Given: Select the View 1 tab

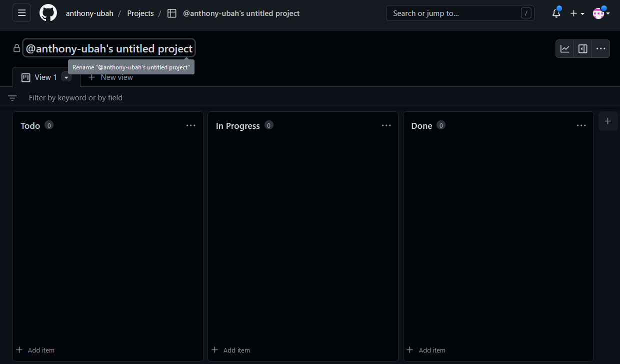Looking at the screenshot, I should click(x=40, y=77).
